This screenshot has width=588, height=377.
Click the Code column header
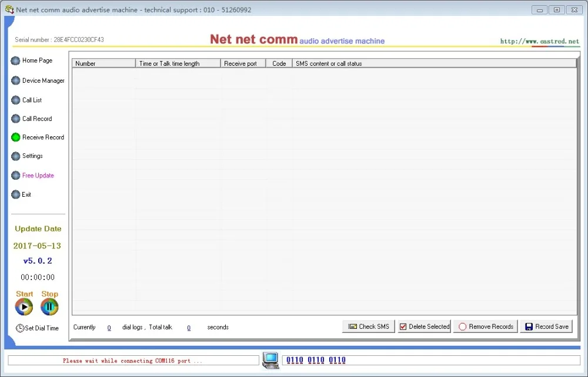tap(279, 63)
